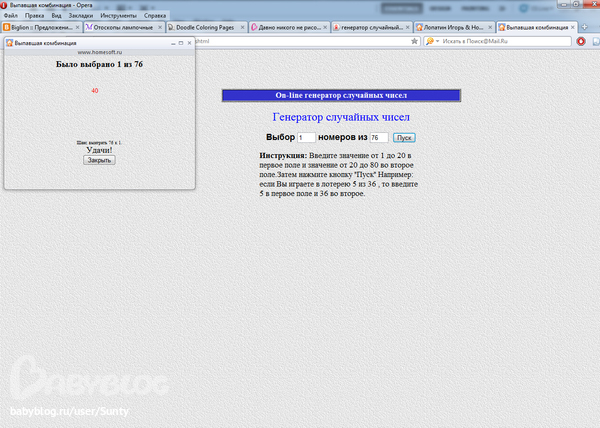600x428 pixels.
Task: Open the Инструменты menu
Action: 119,16
